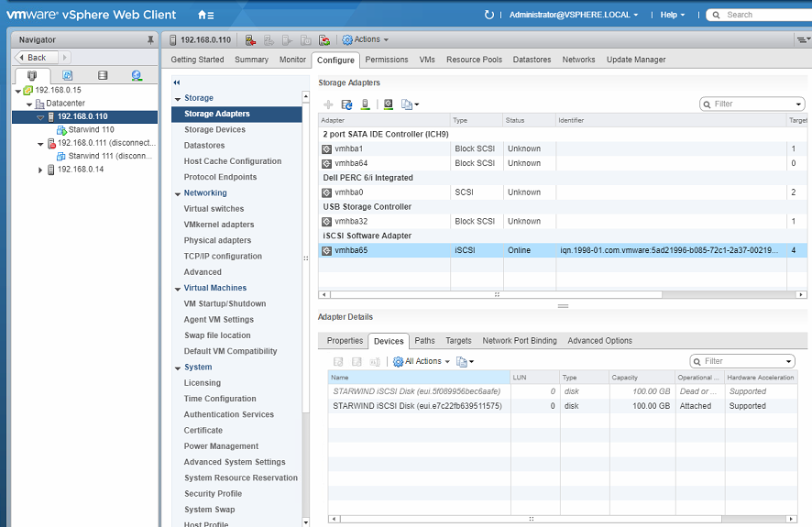Open the copy/export dropdown in Devices toolbar
812x527 pixels.
pyautogui.click(x=465, y=361)
